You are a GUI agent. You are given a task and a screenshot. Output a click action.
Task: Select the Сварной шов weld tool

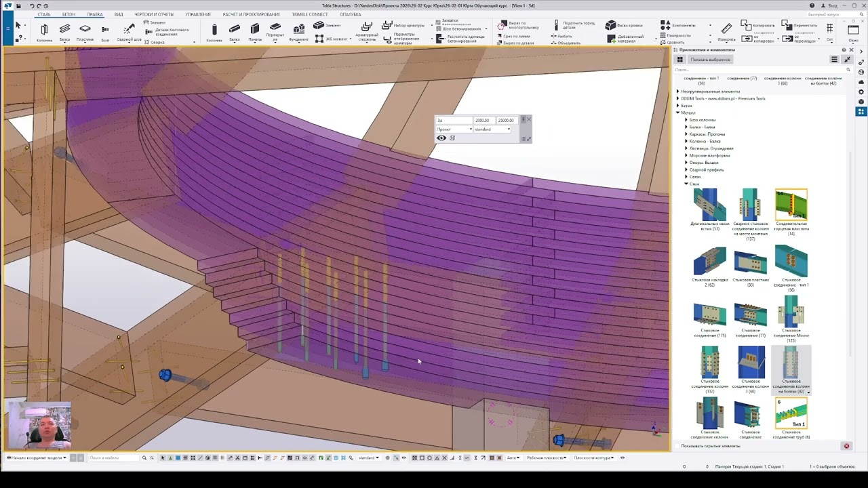129,32
